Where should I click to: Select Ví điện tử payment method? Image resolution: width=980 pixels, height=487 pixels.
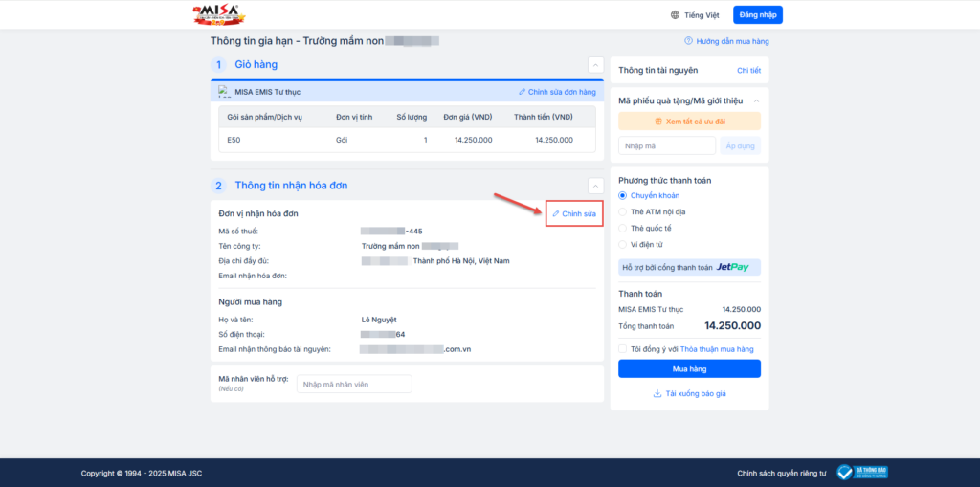point(622,244)
